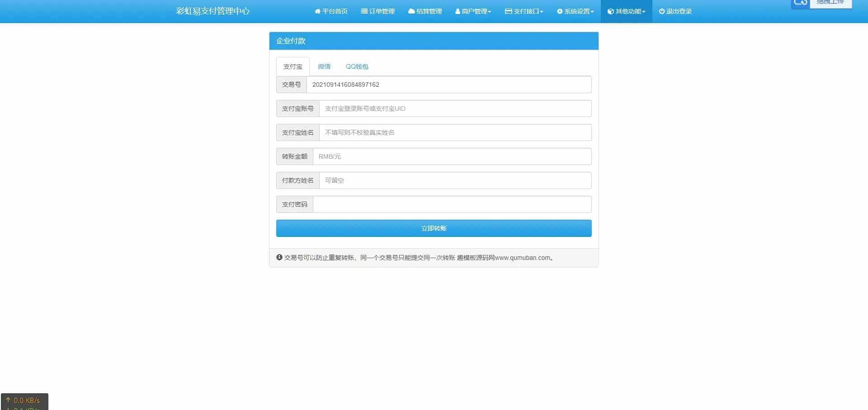Viewport: 868px width, 410px height.
Task: Click the www.qumuban.com text in footer
Action: click(x=523, y=258)
